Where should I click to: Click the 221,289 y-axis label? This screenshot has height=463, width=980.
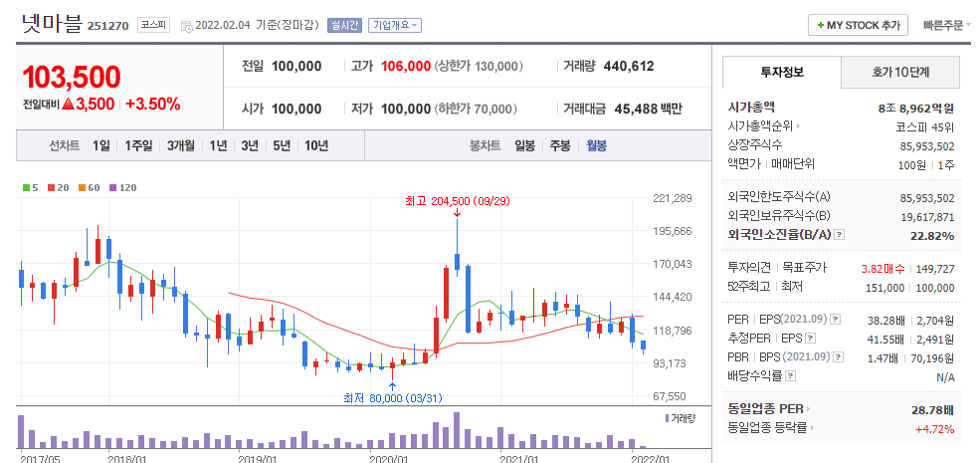(x=672, y=198)
